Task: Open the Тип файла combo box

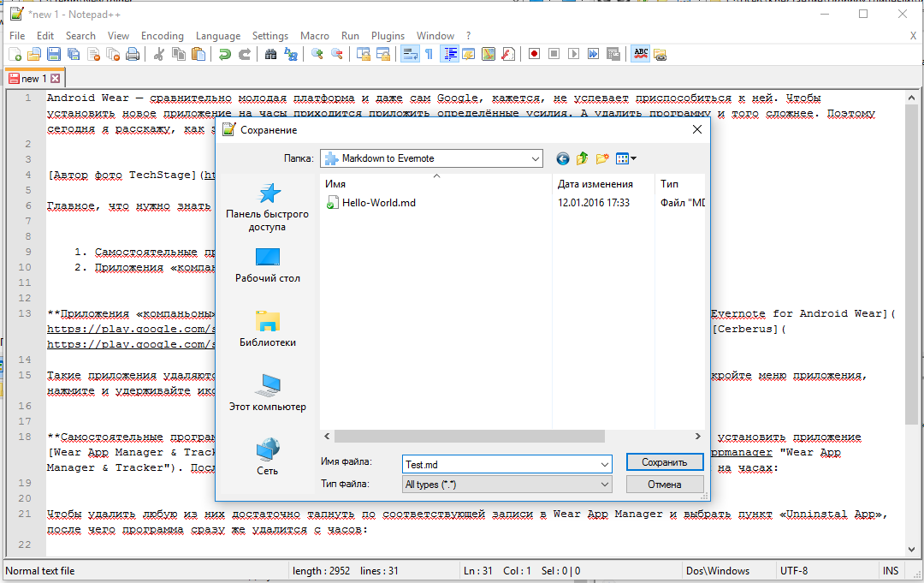Action: [506, 485]
